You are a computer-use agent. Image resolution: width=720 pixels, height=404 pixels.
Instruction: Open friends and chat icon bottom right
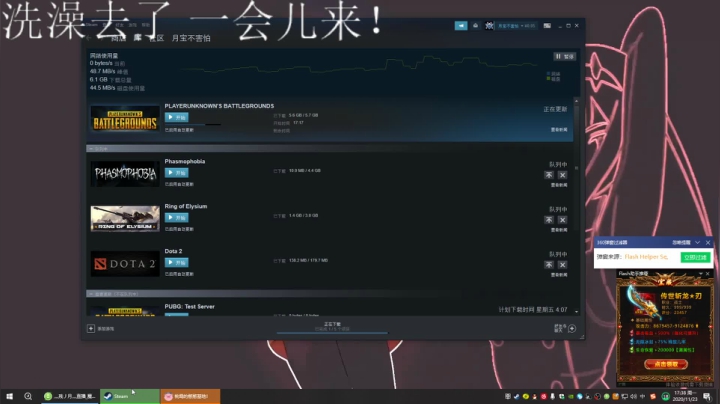(x=572, y=328)
